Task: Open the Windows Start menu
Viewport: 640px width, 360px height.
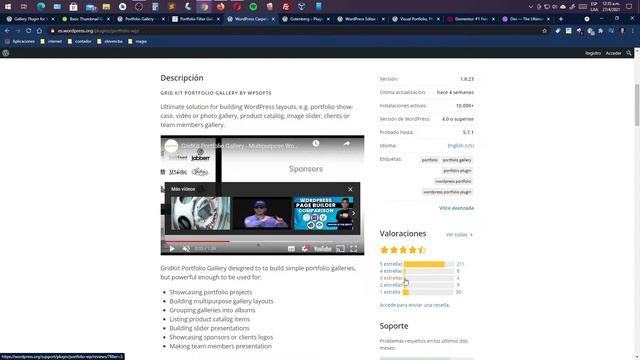Action: click(x=8, y=7)
